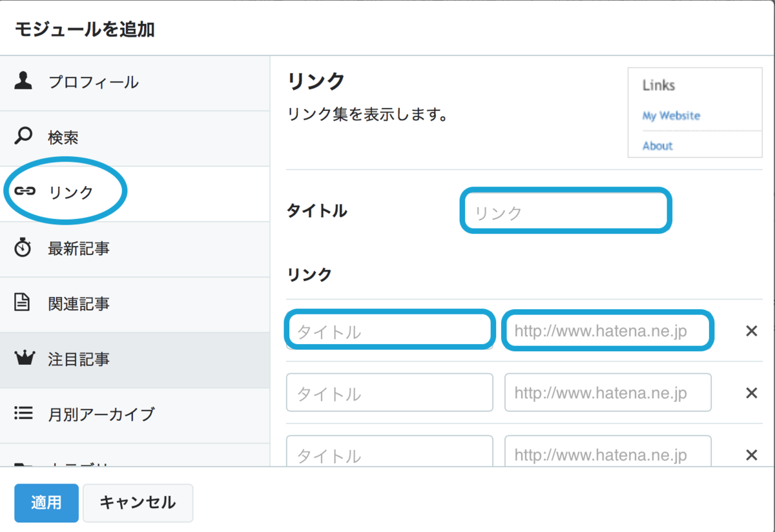Select the プロフィール person icon

tap(23, 81)
